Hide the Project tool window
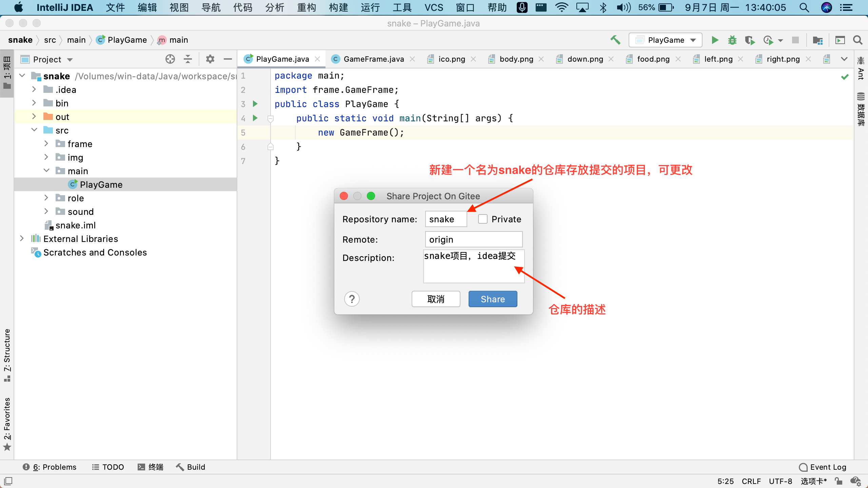 228,59
